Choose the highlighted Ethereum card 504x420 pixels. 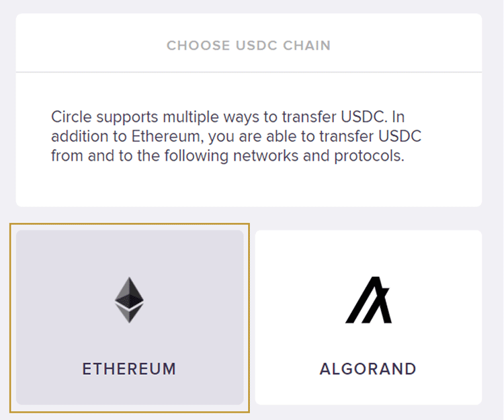click(130, 317)
